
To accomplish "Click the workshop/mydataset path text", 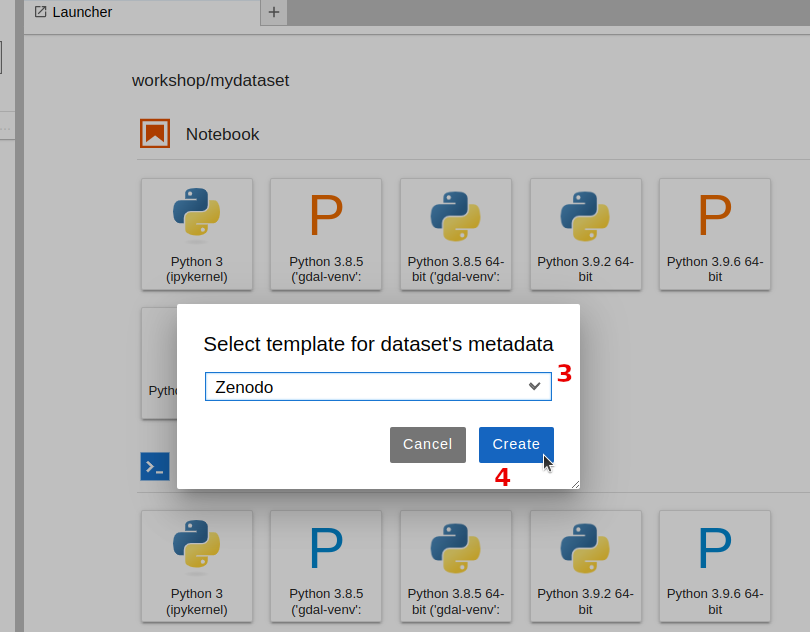I will 210,81.
